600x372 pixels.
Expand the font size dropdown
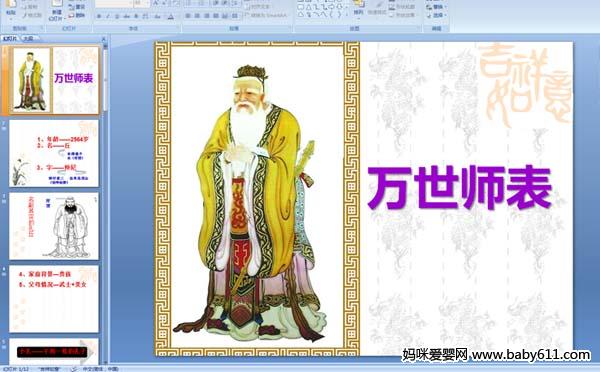point(147,3)
